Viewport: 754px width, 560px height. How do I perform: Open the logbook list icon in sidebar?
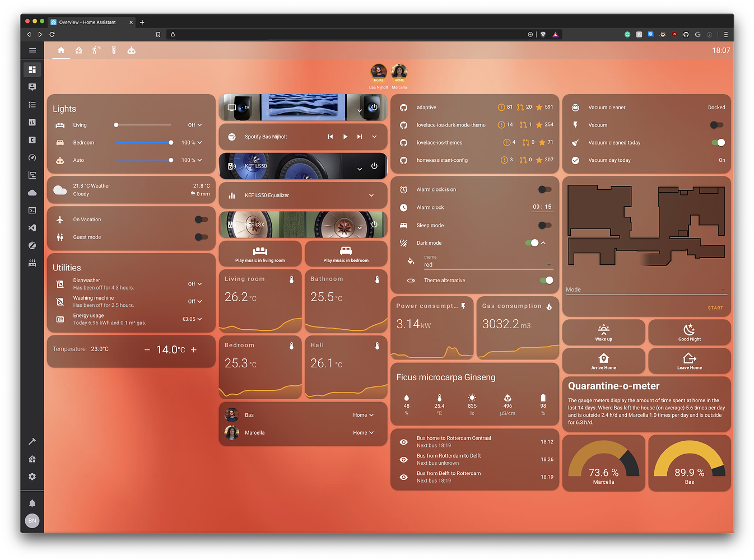tap(32, 105)
